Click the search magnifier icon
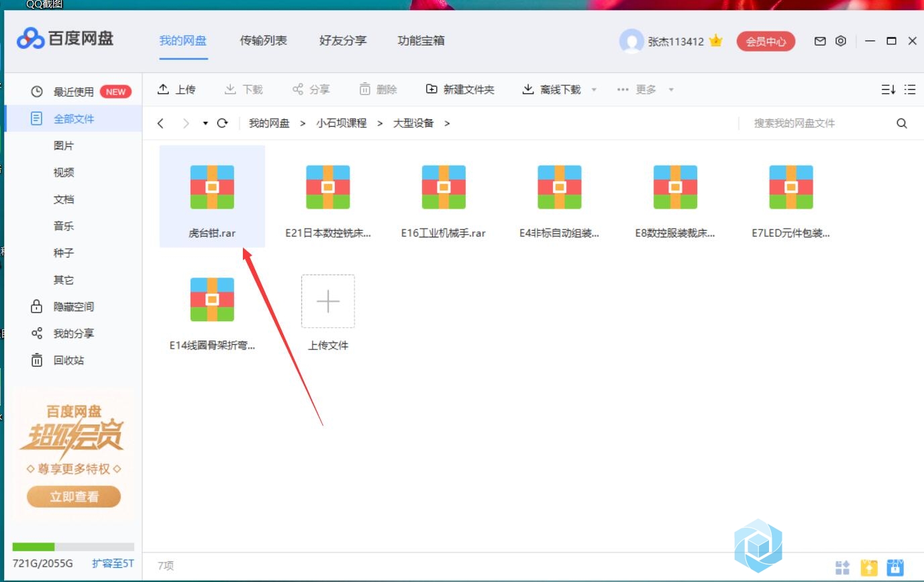The width and height of the screenshot is (924, 582). click(902, 123)
